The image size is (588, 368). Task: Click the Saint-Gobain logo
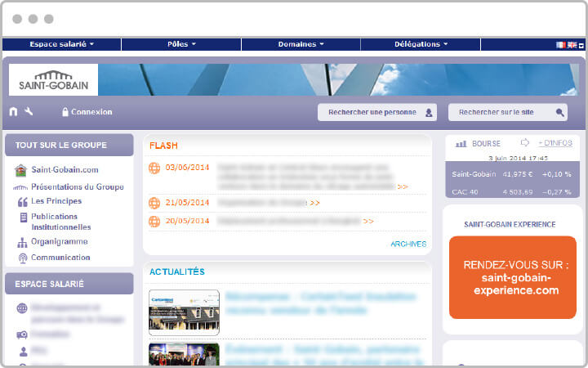tap(54, 79)
